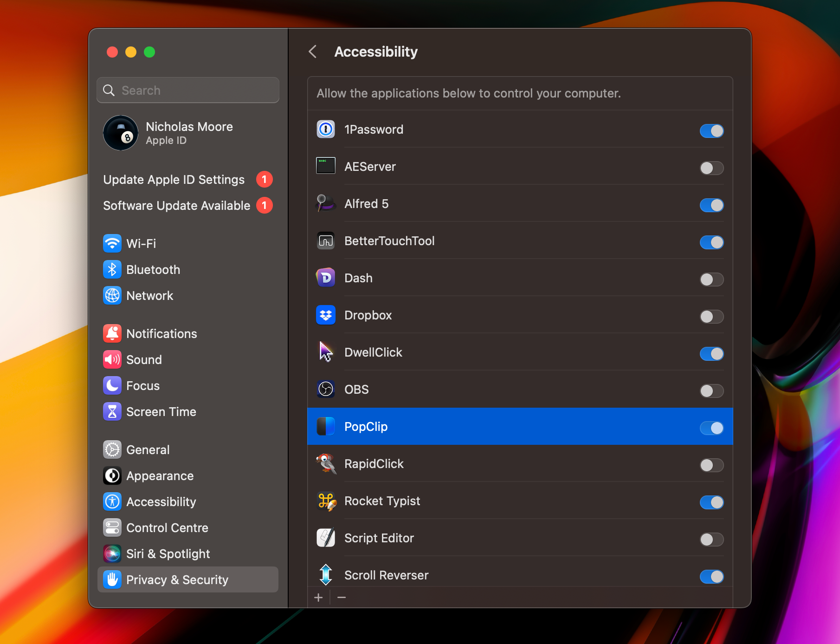Screen dimensions: 840x644
Task: Turn off the PopClip toggle
Action: [x=711, y=428]
